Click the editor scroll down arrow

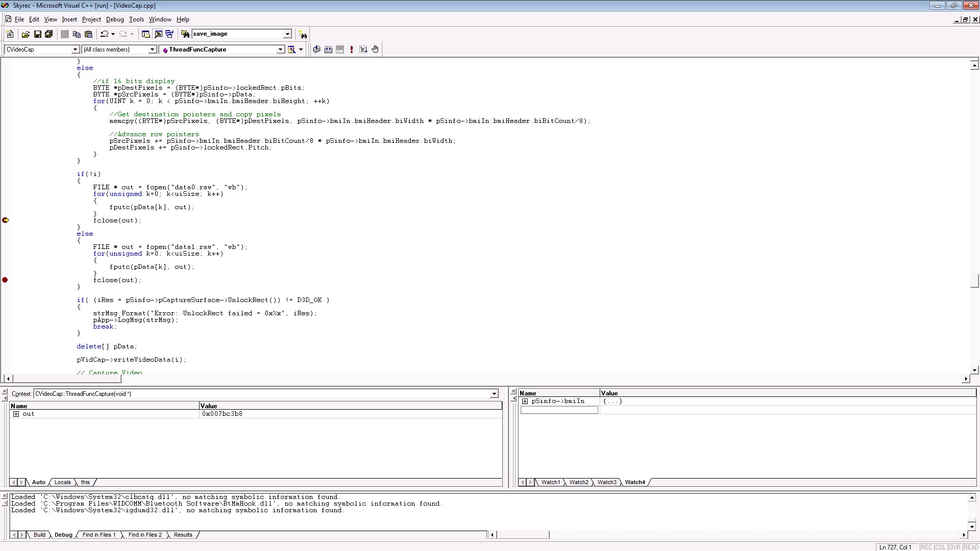point(974,370)
